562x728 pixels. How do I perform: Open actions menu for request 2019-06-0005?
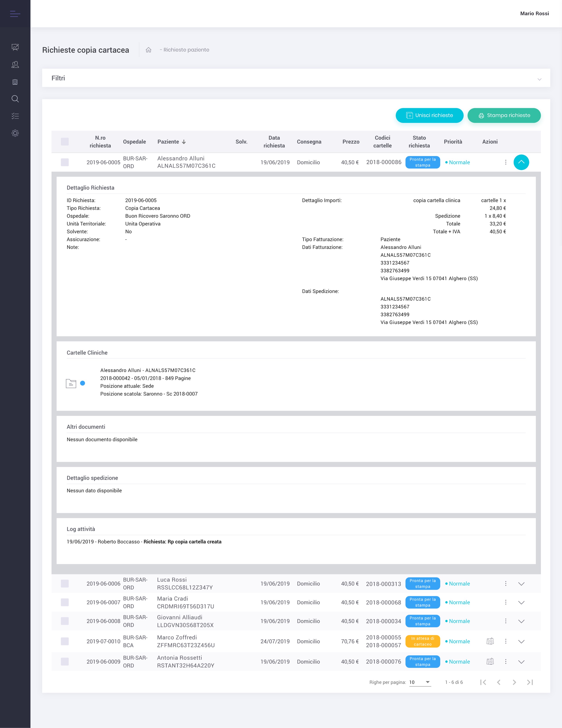tap(506, 162)
